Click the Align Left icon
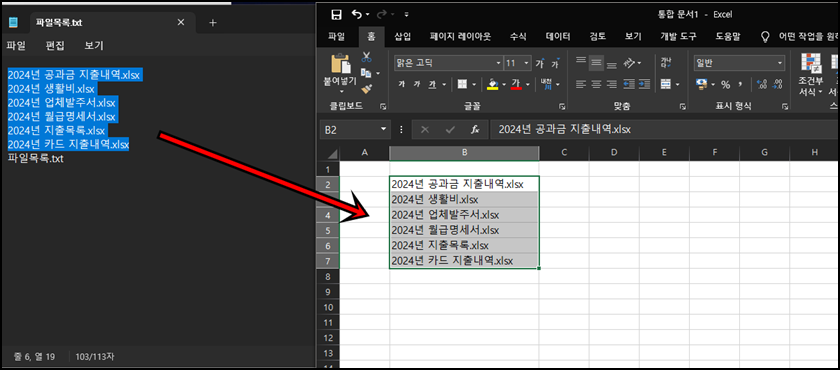The height and width of the screenshot is (370, 840). pos(581,84)
